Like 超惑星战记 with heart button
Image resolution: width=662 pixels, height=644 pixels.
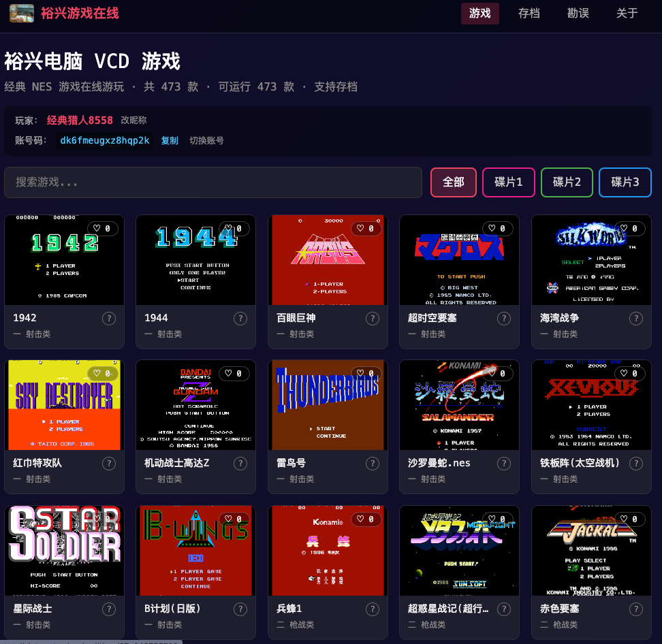pos(497,519)
